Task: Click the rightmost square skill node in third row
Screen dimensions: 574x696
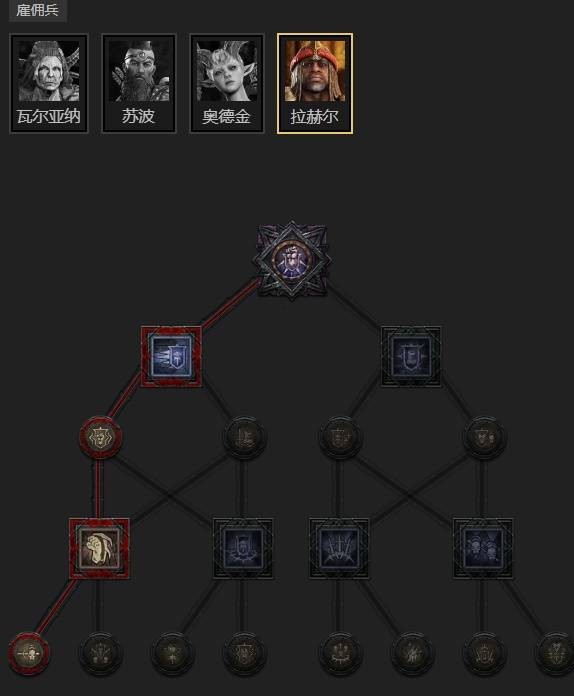Action: pyautogui.click(x=483, y=549)
